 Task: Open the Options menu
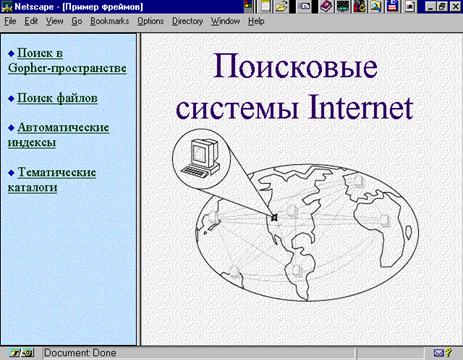(151, 21)
